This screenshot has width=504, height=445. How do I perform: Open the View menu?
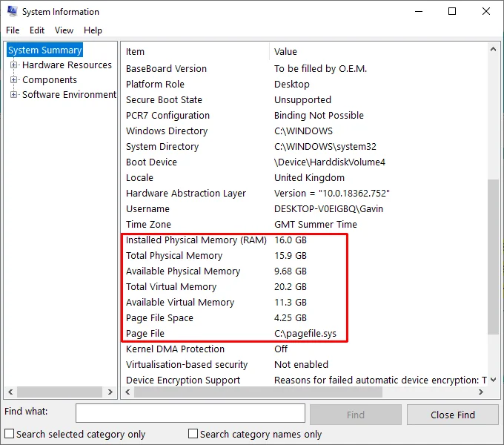64,30
